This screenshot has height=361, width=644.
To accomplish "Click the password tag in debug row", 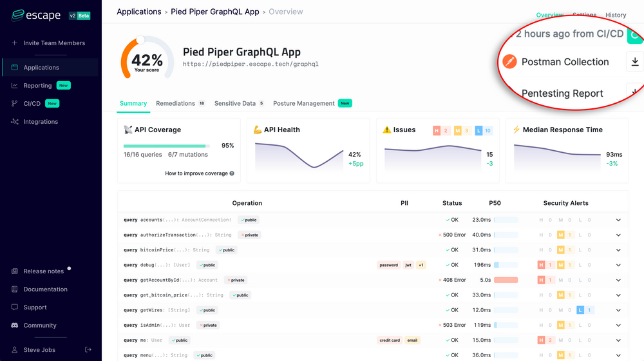I will tap(389, 265).
